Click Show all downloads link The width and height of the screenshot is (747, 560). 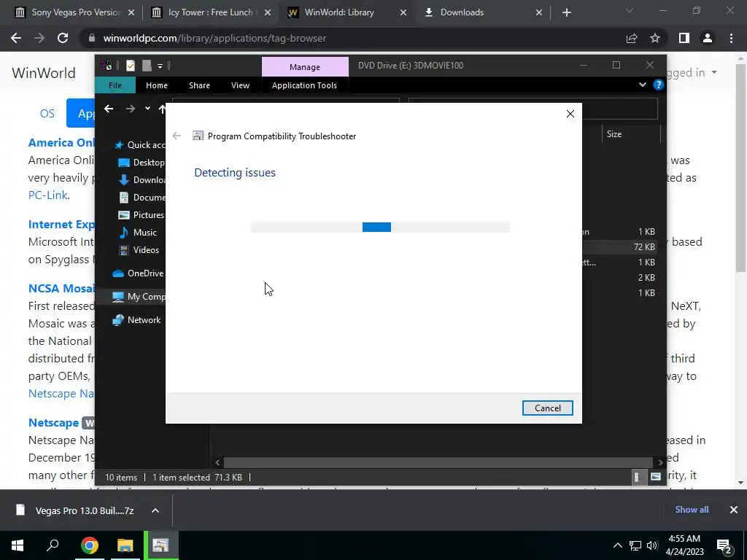click(692, 510)
